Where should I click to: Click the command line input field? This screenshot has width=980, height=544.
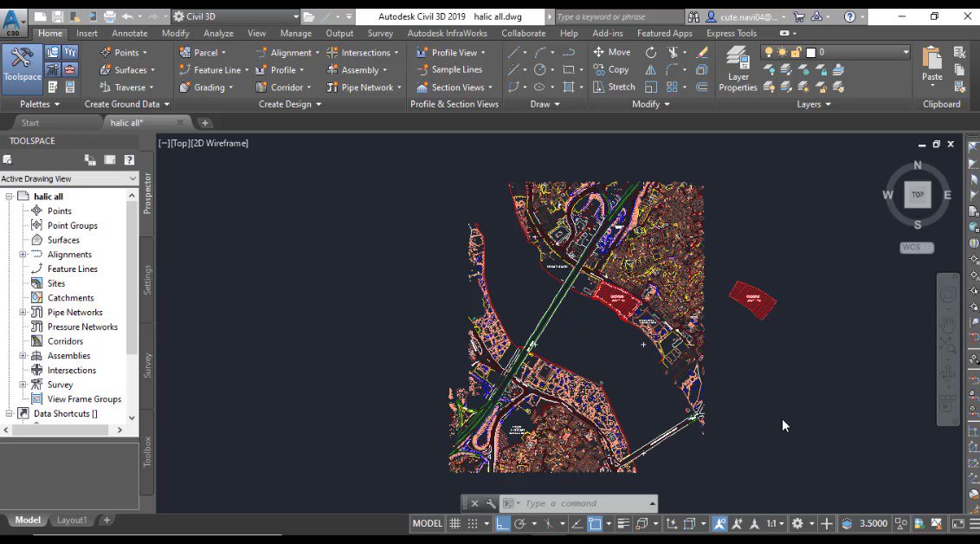pyautogui.click(x=584, y=503)
